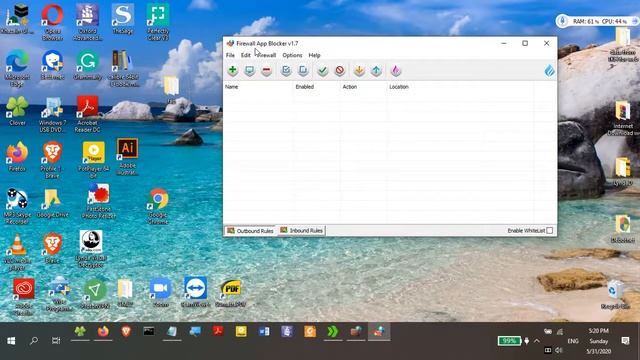640x360 pixels.
Task: Select the Clover desktop icon
Action: pos(17,111)
